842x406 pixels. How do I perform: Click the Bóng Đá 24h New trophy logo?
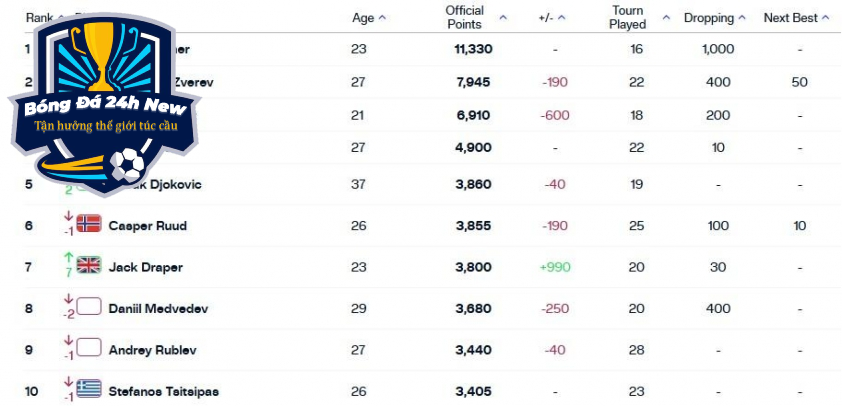tap(105, 105)
